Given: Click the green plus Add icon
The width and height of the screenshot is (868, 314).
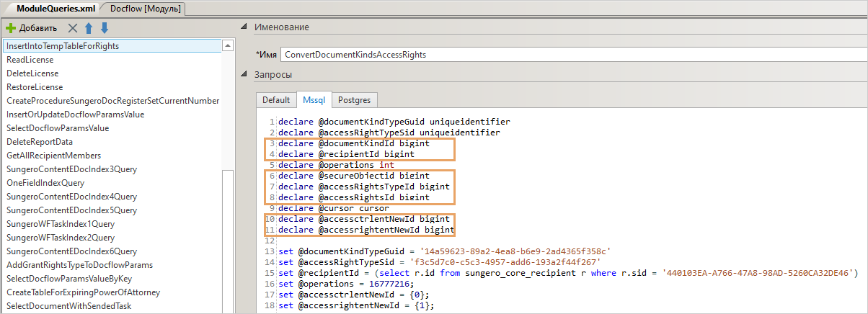Looking at the screenshot, I should point(11,28).
